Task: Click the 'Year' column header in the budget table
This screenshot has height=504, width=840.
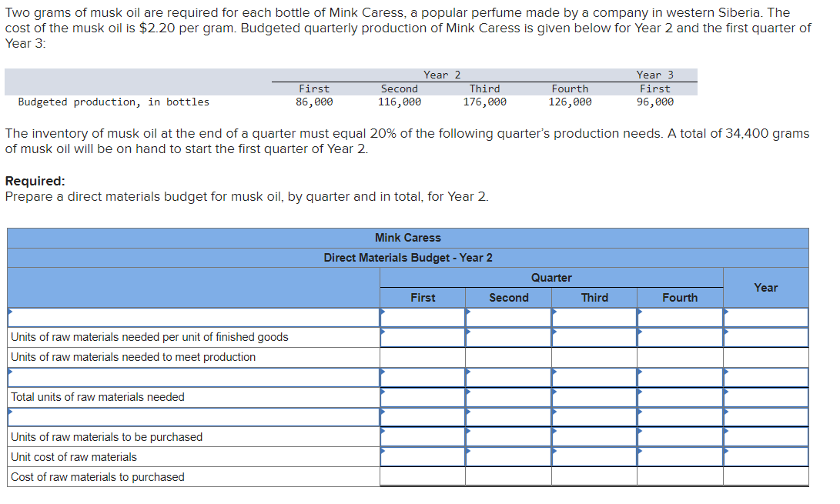Action: pyautogui.click(x=765, y=288)
